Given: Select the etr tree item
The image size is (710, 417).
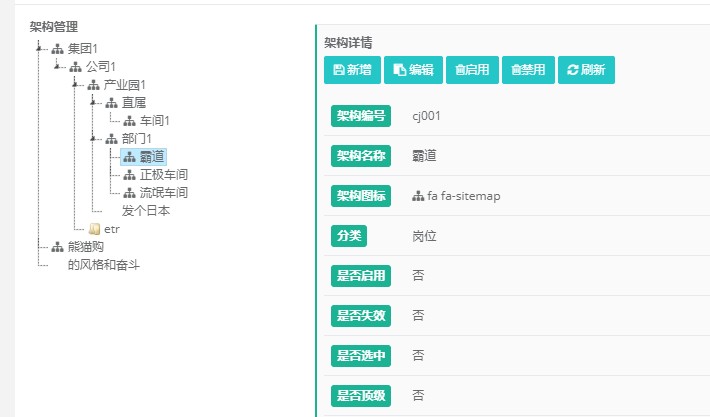Looking at the screenshot, I should pyautogui.click(x=111, y=229).
